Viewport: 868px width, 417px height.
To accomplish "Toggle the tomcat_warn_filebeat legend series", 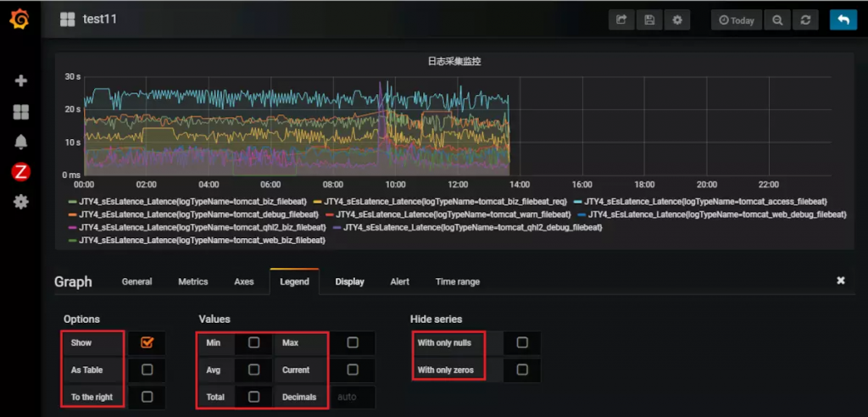I will point(453,214).
